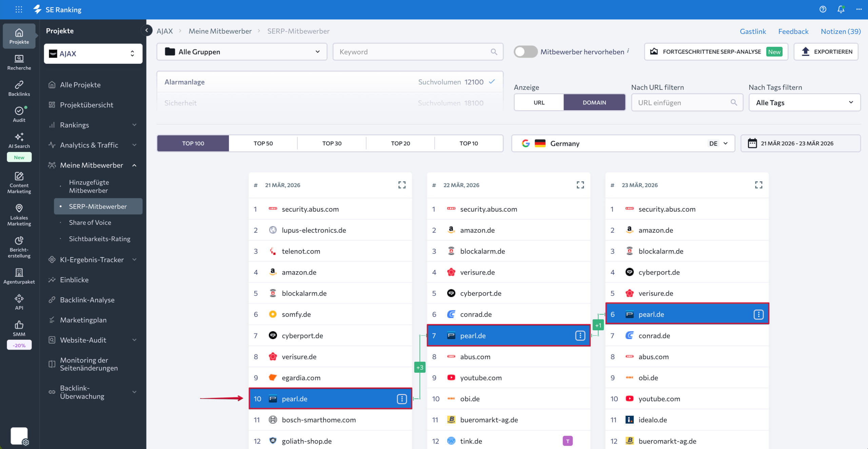Enable the Mitbewerber hervorheben toggle
The width and height of the screenshot is (868, 449).
coord(525,52)
